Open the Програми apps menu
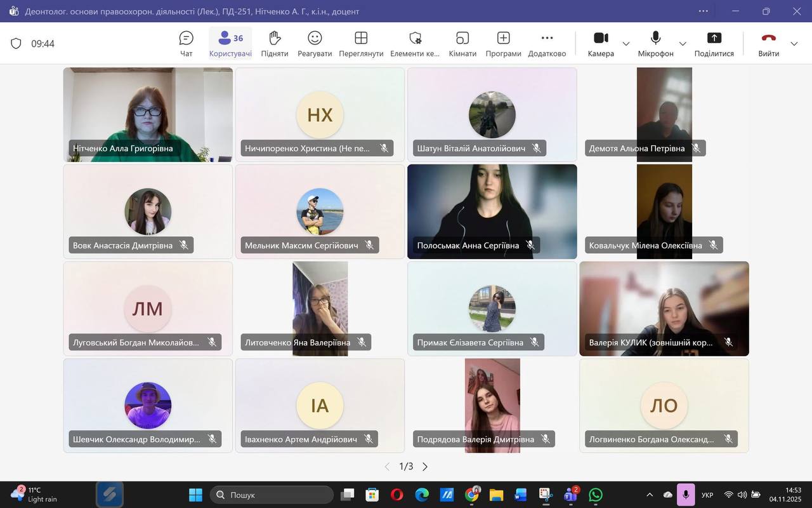The image size is (812, 508). click(503, 43)
